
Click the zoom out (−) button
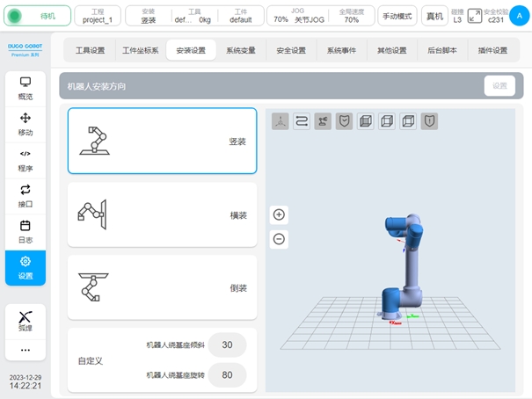coord(279,238)
